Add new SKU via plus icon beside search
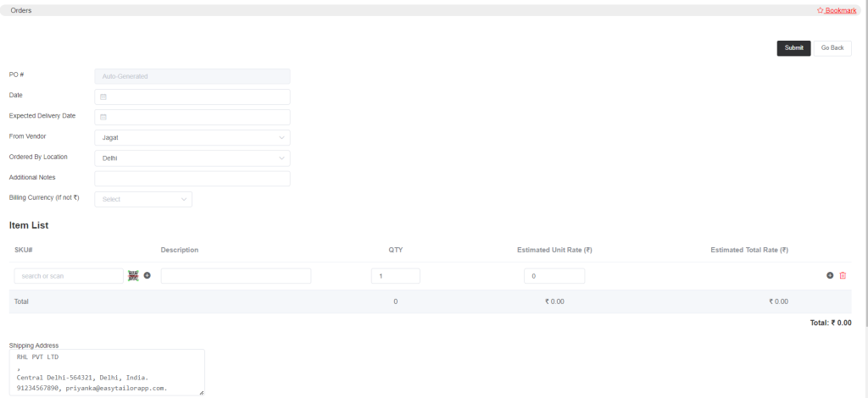The image size is (868, 398). pyautogui.click(x=147, y=275)
